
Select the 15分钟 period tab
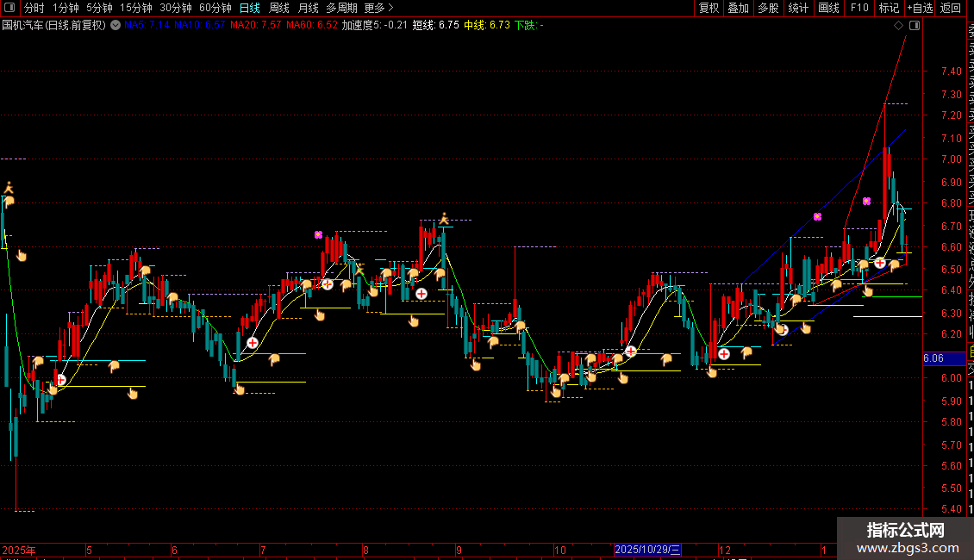point(136,8)
